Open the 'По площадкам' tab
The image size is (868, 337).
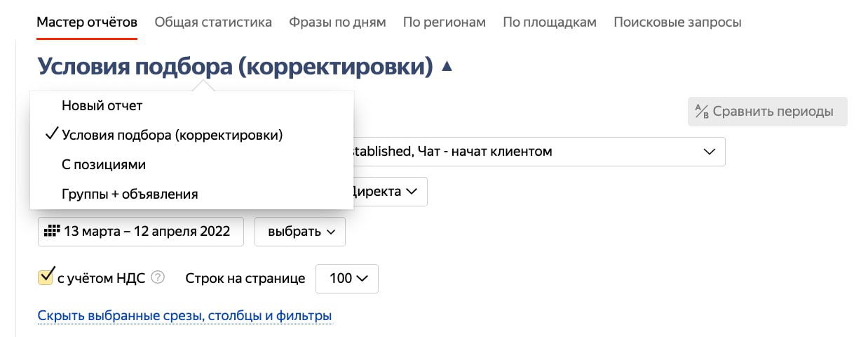[550, 22]
